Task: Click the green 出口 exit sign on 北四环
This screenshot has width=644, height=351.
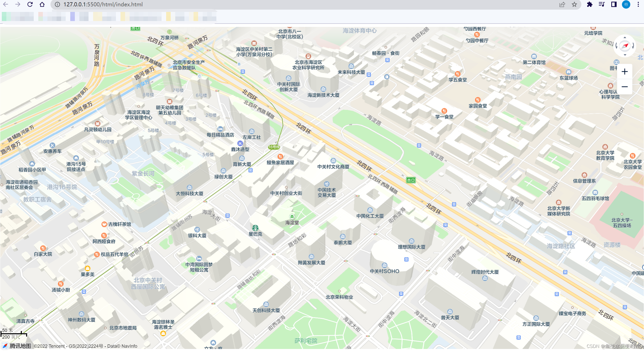Action: 411,180
